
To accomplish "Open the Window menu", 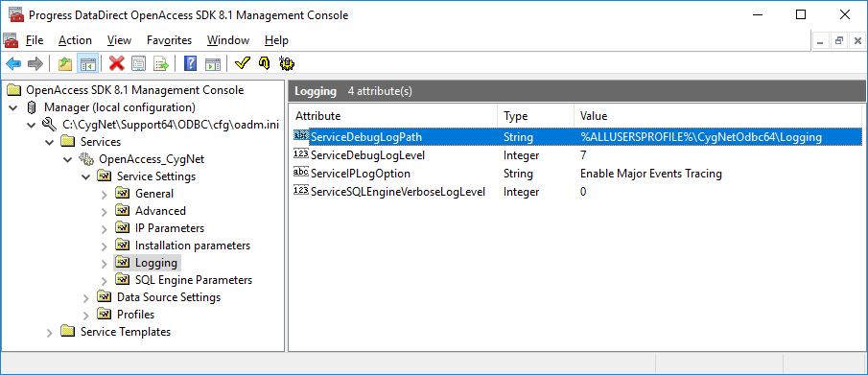I will click(228, 40).
